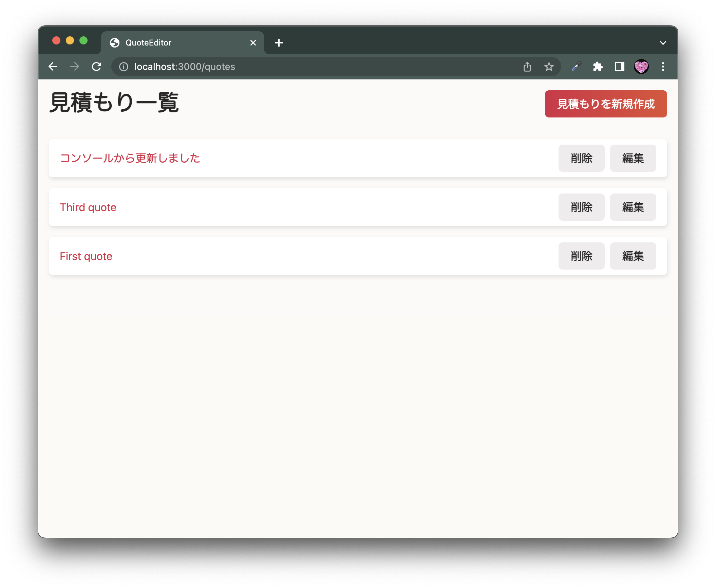
Task: Open the browser profile avatar
Action: pyautogui.click(x=641, y=67)
